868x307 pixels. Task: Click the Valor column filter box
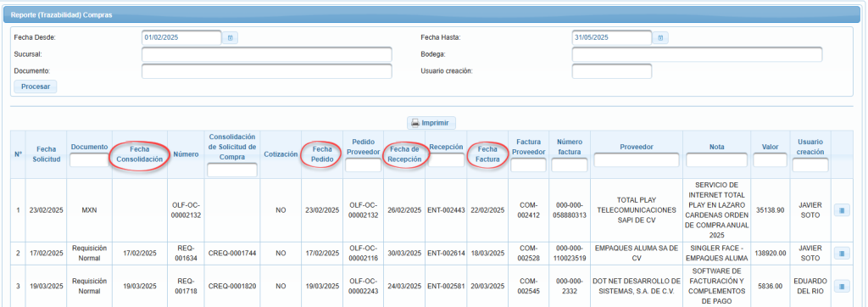(770, 160)
